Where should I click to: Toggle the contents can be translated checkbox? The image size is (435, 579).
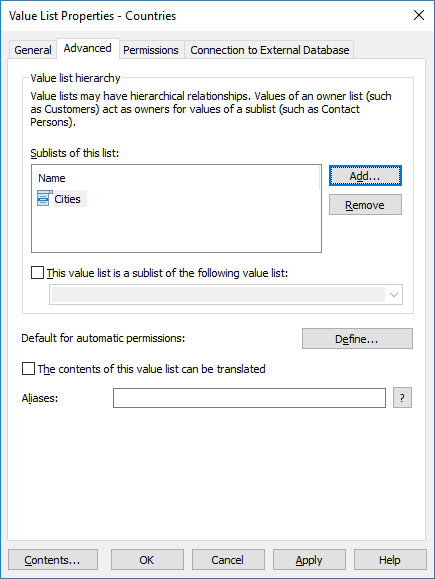click(28, 369)
